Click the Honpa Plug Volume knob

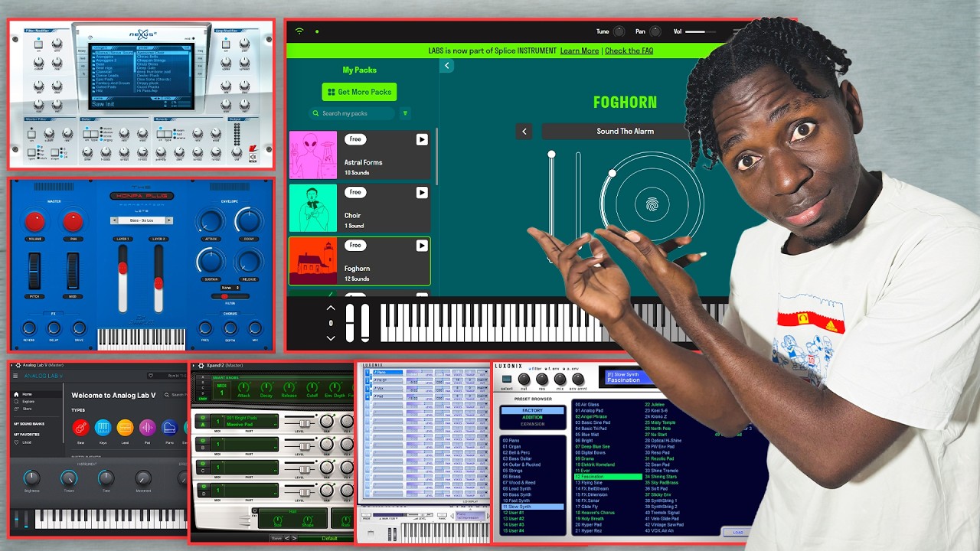(x=34, y=222)
